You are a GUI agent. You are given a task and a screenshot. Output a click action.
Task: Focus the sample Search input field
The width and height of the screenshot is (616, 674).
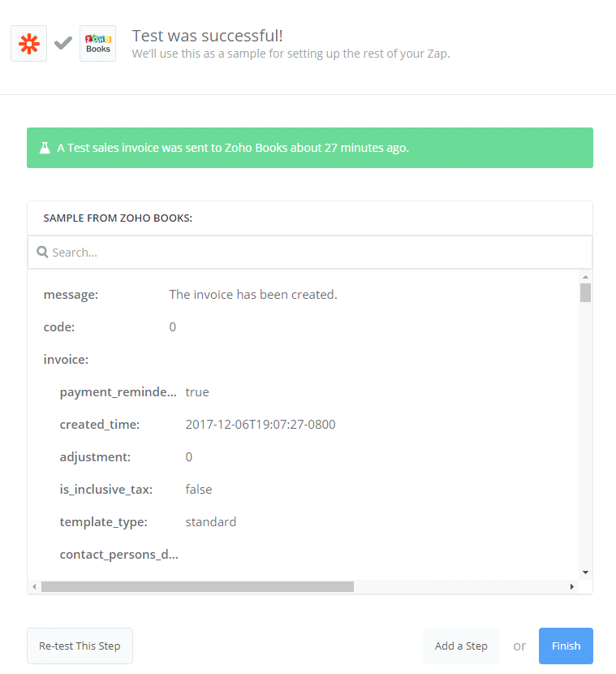(317, 253)
